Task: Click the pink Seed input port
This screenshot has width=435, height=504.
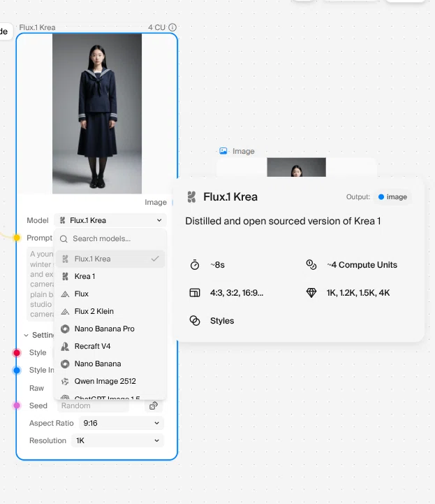Action: coord(17,405)
